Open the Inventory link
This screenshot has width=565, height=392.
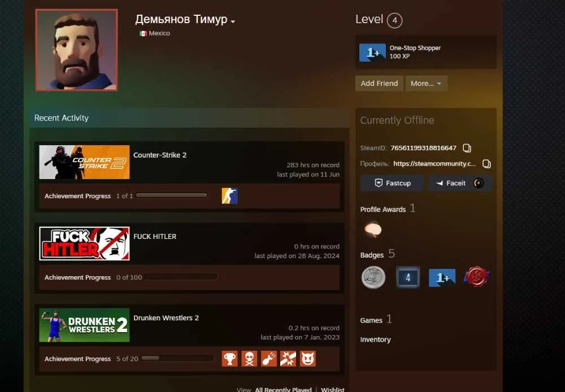tap(376, 339)
